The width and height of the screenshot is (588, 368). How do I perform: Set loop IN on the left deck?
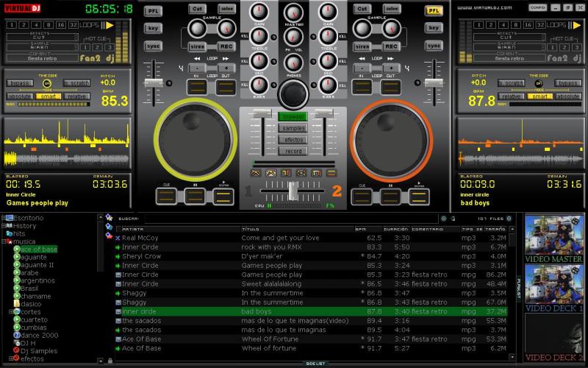pos(197,87)
